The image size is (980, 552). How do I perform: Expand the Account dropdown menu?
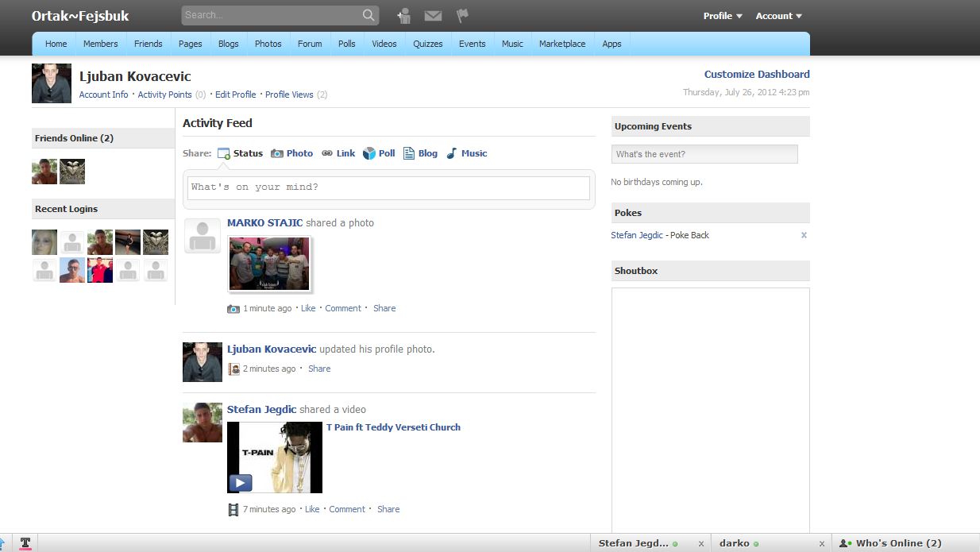[779, 16]
